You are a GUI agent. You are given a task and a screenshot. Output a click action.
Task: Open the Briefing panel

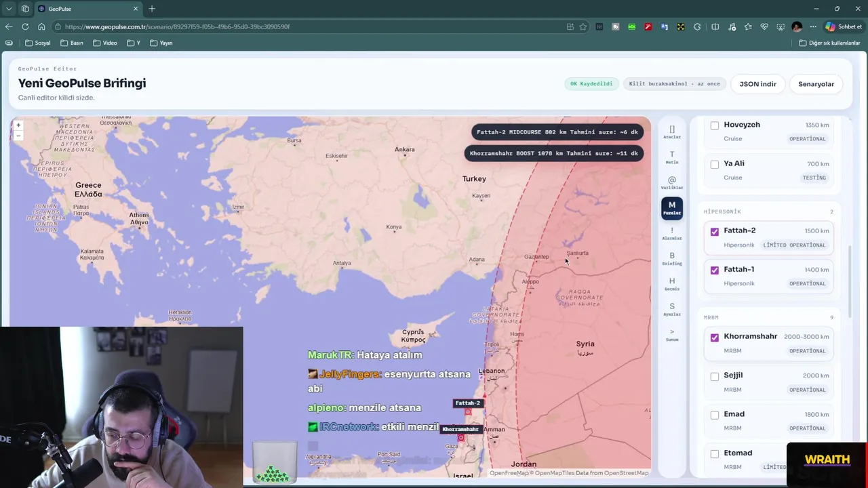pos(672,258)
